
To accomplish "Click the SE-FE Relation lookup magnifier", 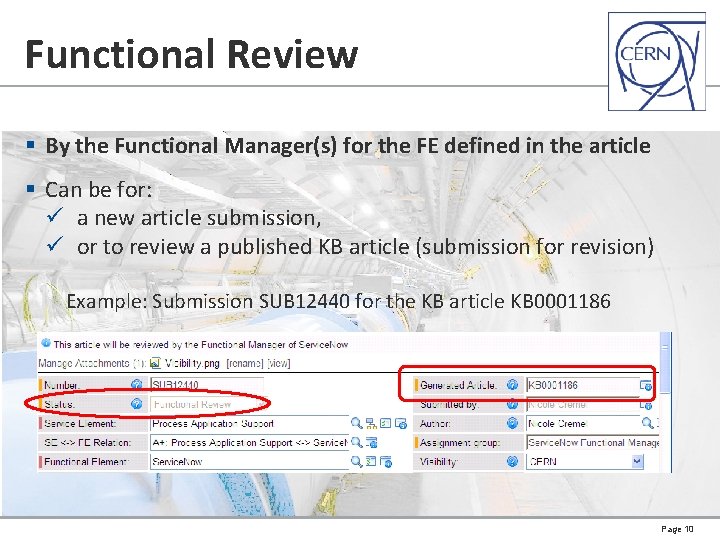I will 356,442.
